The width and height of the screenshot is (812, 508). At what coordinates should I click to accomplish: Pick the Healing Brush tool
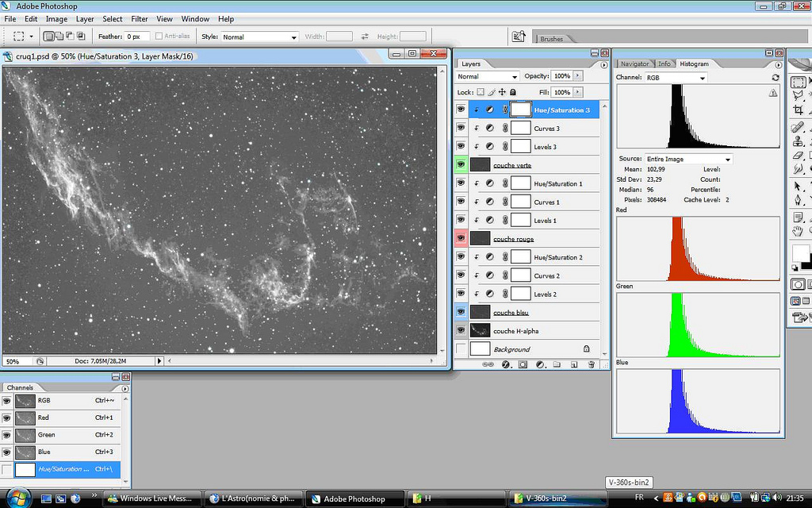click(799, 127)
